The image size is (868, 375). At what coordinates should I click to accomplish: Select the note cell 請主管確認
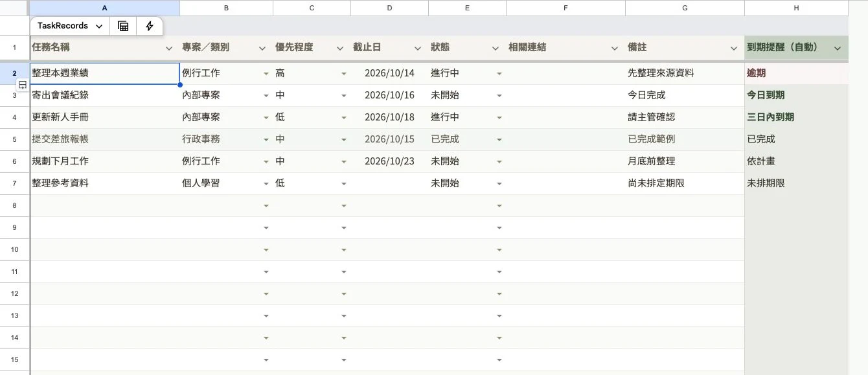tap(685, 117)
